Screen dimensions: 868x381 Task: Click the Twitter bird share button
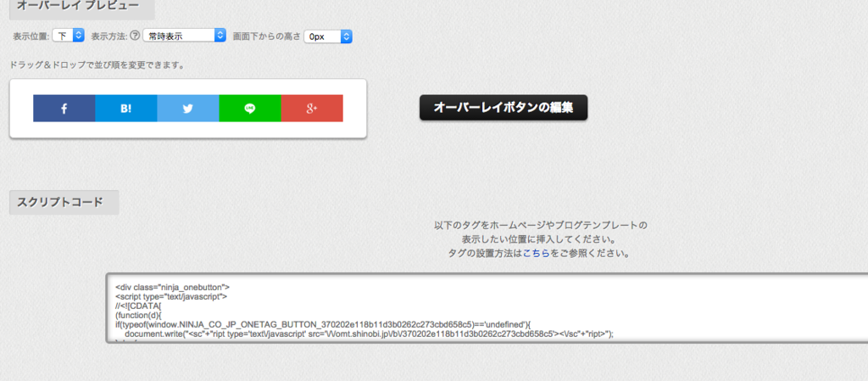(x=188, y=108)
